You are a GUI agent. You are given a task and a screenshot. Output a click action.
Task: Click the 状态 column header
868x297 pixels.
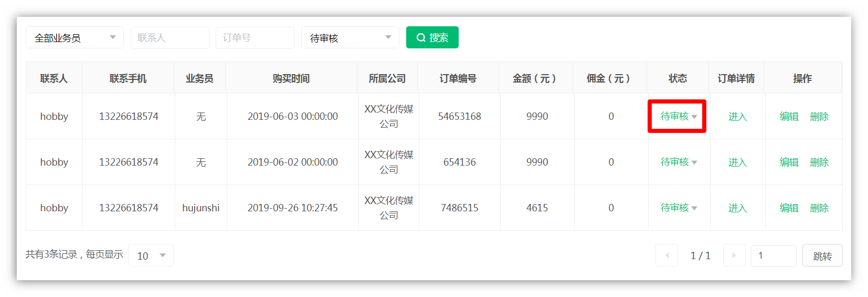pos(678,78)
